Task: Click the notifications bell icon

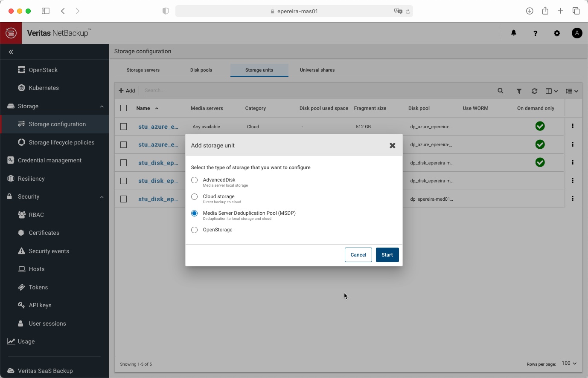Action: pos(514,33)
